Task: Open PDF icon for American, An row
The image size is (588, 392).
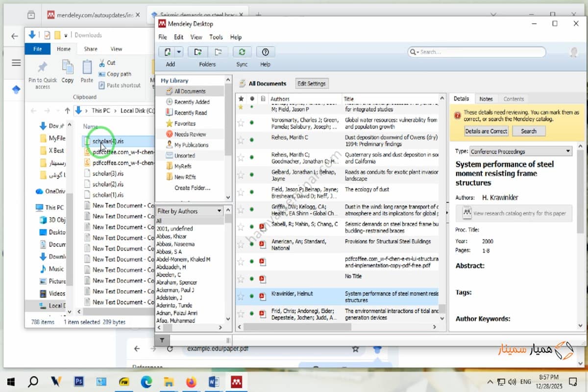Action: click(262, 245)
